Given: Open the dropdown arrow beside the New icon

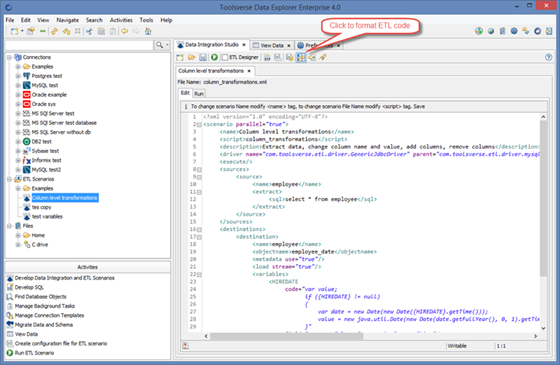Looking at the screenshot, I should (22, 31).
